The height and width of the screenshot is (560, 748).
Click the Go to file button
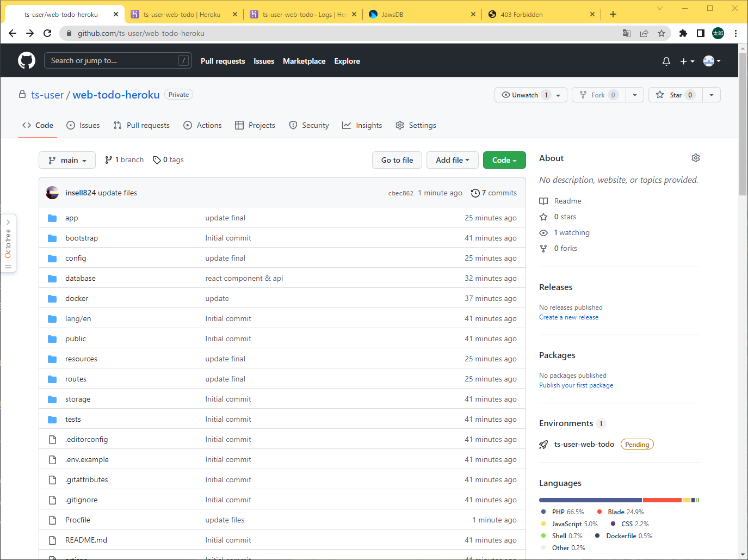(x=397, y=160)
